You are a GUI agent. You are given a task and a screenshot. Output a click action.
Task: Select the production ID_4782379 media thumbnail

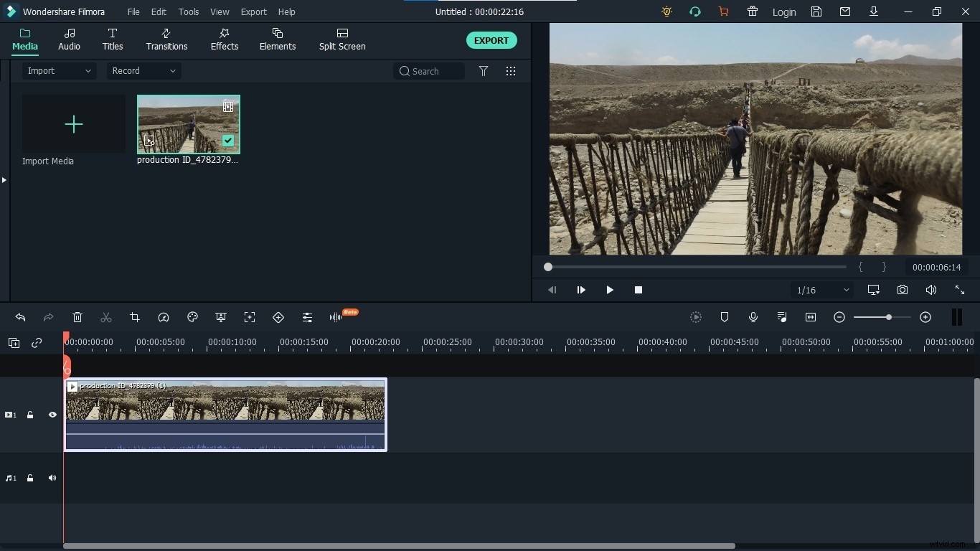188,123
